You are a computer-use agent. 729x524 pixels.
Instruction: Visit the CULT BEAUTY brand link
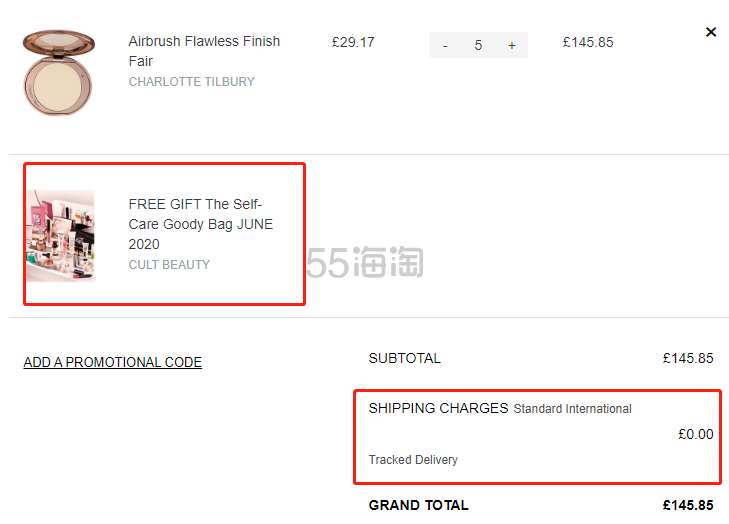pos(169,265)
